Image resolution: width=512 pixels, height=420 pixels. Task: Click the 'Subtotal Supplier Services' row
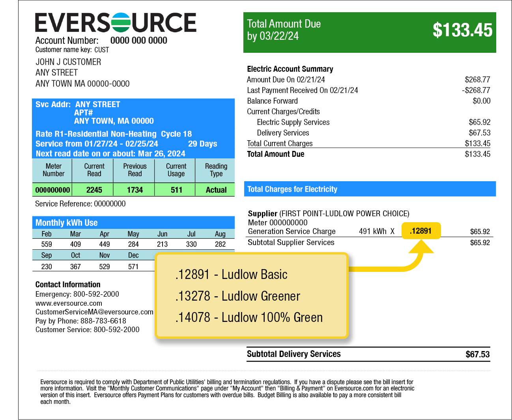(x=369, y=242)
